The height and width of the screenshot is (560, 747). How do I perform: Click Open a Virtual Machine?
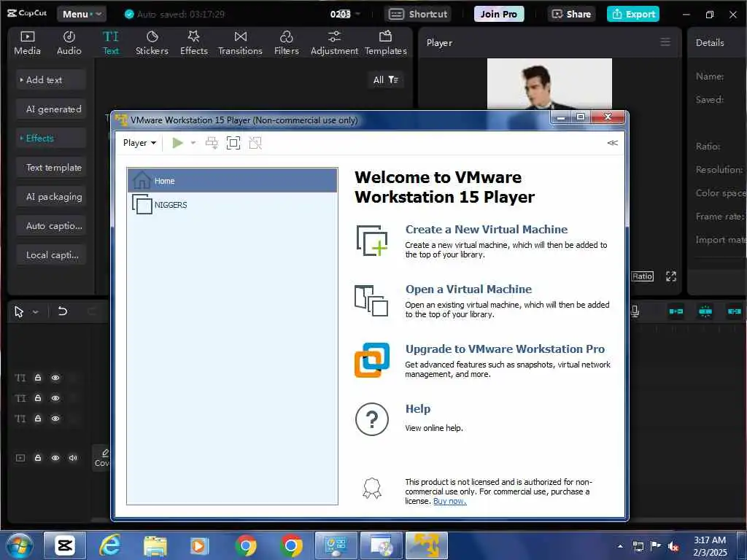tap(468, 289)
